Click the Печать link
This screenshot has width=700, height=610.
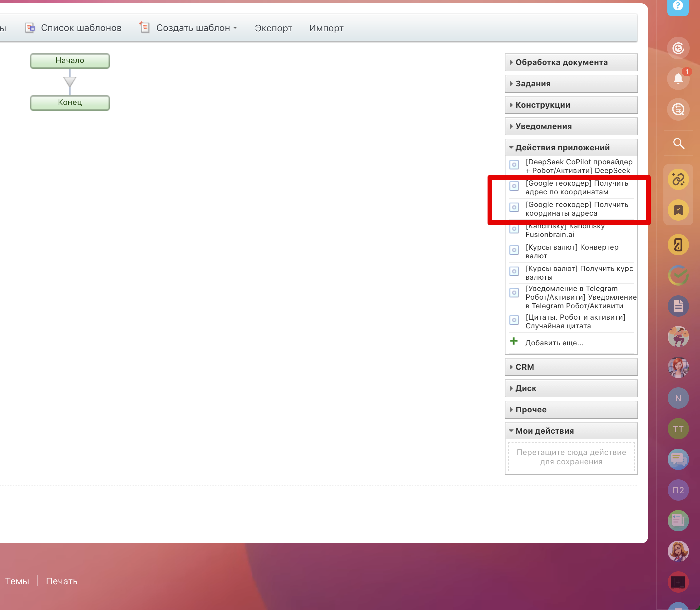point(62,581)
